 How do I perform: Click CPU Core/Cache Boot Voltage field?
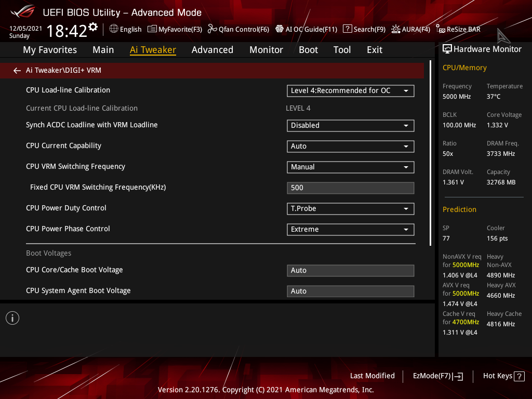(351, 271)
